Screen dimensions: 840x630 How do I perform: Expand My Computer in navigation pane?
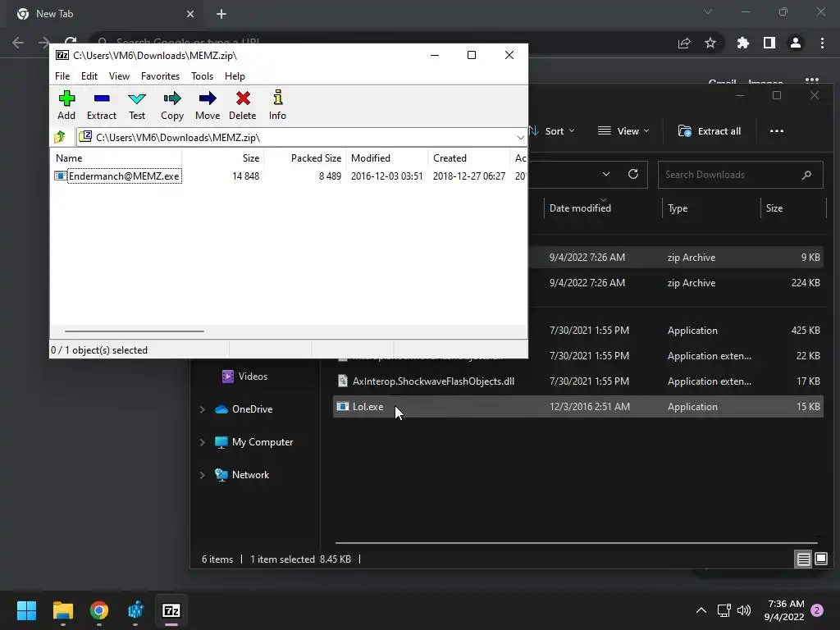point(203,442)
